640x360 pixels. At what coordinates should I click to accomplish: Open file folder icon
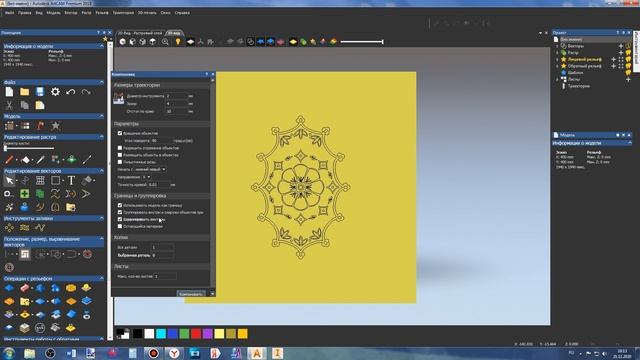point(24,92)
